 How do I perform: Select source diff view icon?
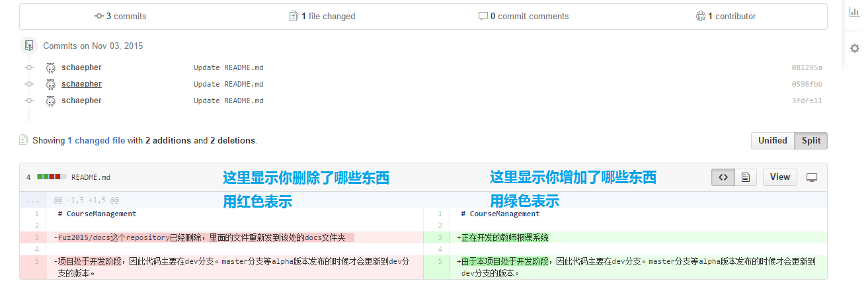723,177
